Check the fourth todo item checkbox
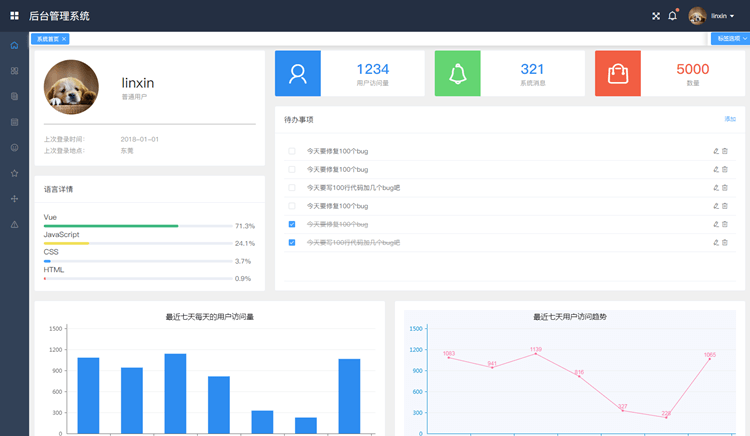The height and width of the screenshot is (436, 750). tap(292, 205)
